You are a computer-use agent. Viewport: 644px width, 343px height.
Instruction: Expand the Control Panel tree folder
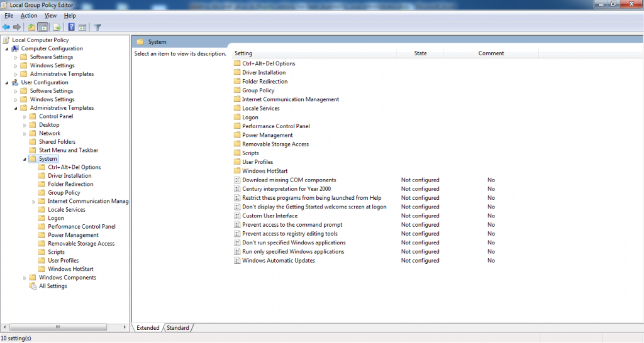point(25,116)
